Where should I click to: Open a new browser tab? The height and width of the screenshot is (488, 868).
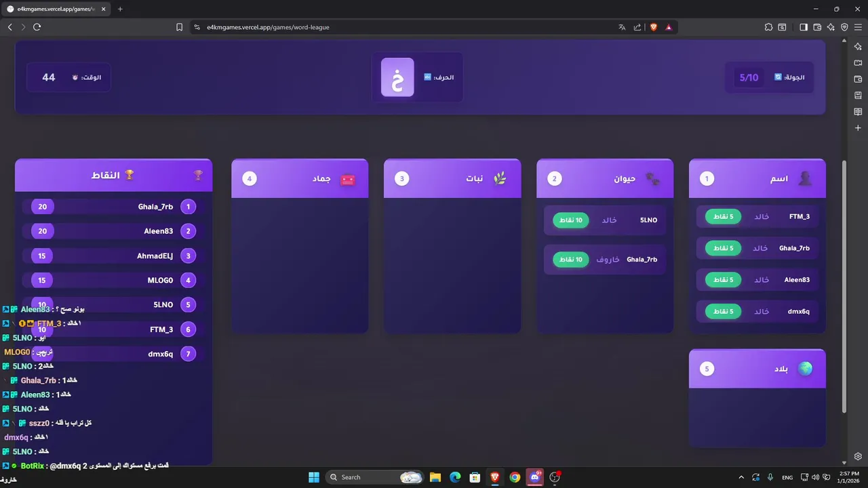coord(120,9)
